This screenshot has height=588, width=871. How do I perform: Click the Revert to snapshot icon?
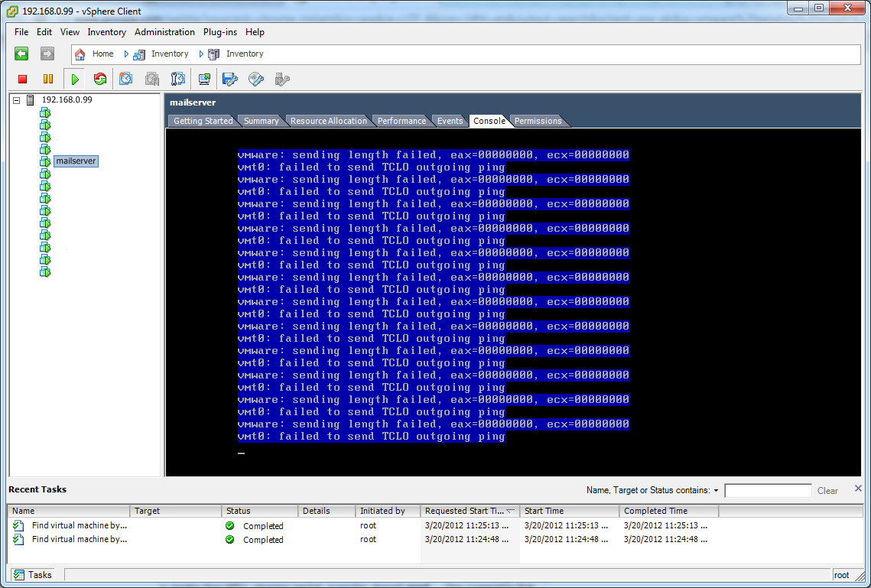click(151, 79)
